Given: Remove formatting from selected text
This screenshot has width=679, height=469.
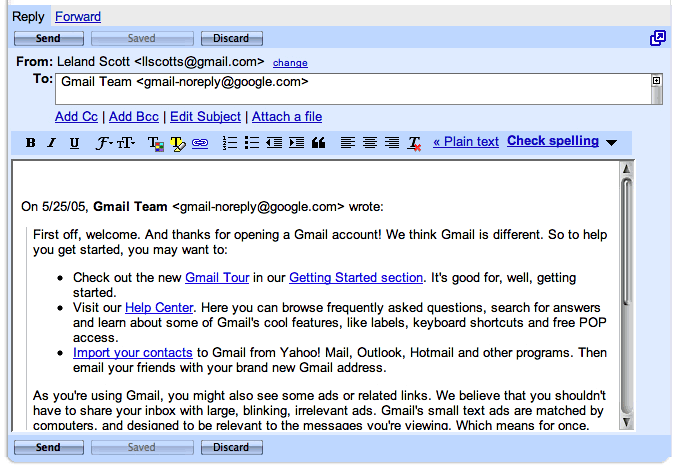Looking at the screenshot, I should pyautogui.click(x=414, y=143).
